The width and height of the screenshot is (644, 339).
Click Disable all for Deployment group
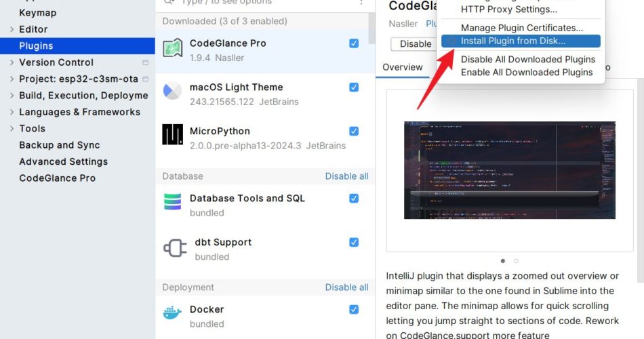346,287
